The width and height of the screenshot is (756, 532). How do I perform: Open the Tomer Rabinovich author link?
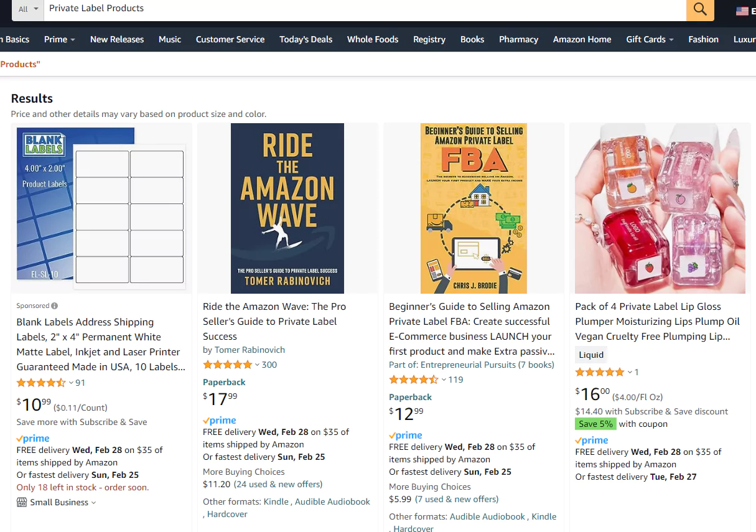tap(250, 350)
